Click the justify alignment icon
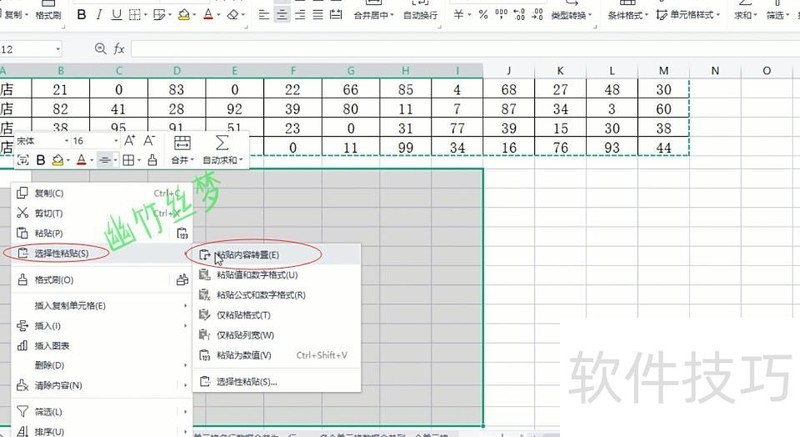800x437 pixels. [x=318, y=15]
